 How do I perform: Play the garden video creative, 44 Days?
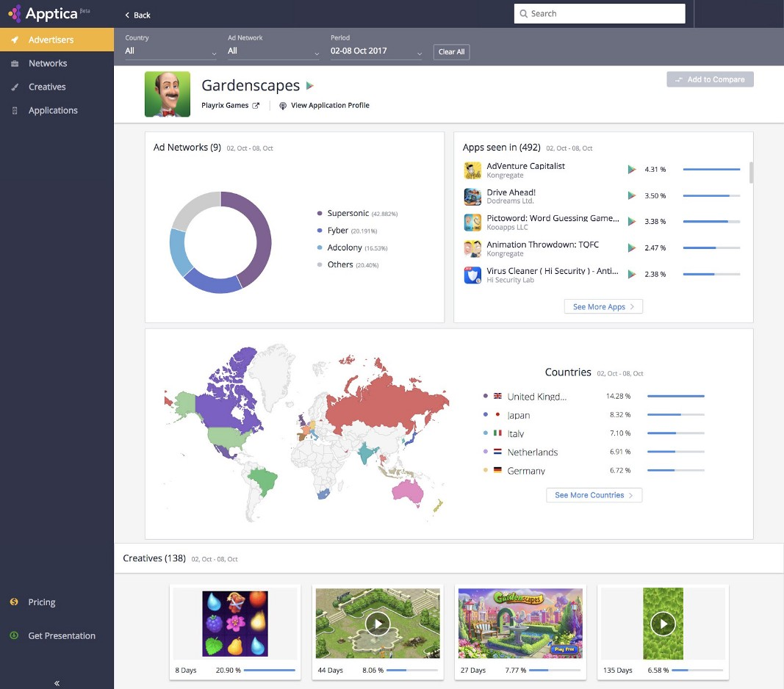378,624
